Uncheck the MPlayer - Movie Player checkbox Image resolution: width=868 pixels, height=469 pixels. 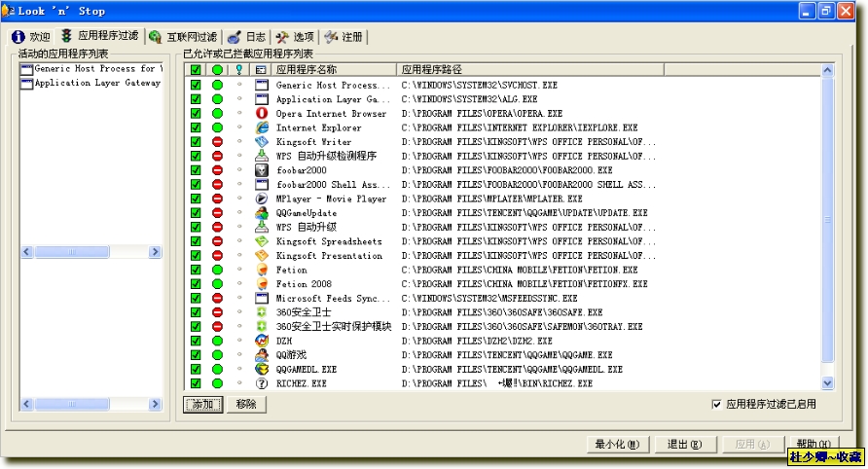pos(196,198)
